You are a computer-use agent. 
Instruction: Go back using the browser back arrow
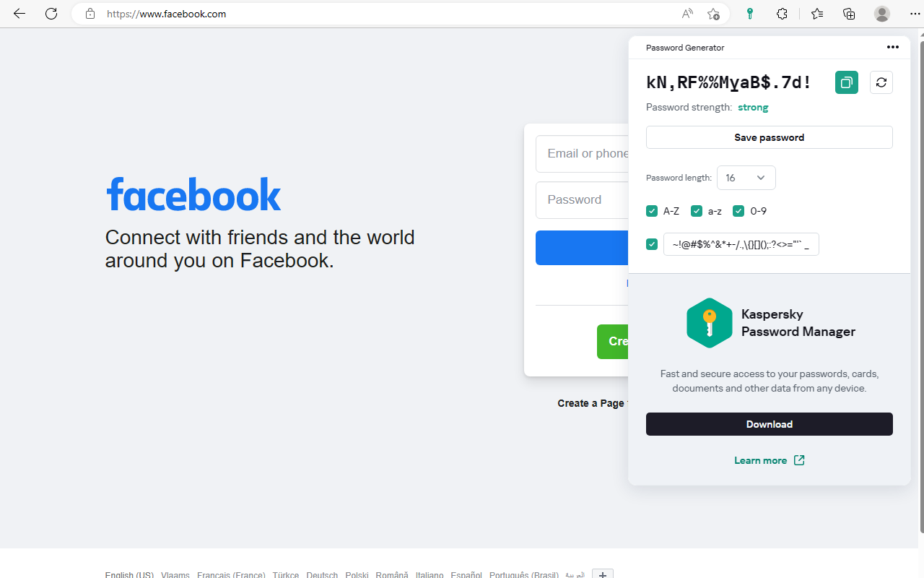click(x=19, y=14)
